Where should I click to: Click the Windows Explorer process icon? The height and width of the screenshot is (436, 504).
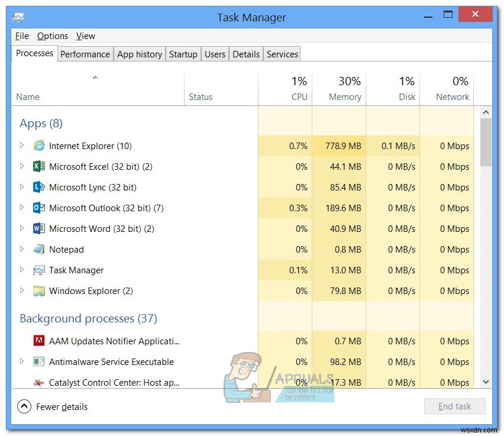tap(38, 290)
